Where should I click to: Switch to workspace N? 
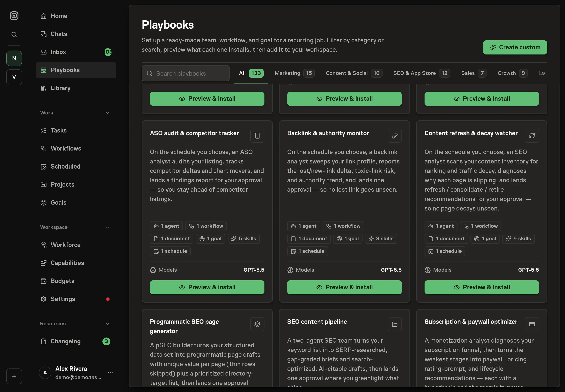tap(14, 58)
